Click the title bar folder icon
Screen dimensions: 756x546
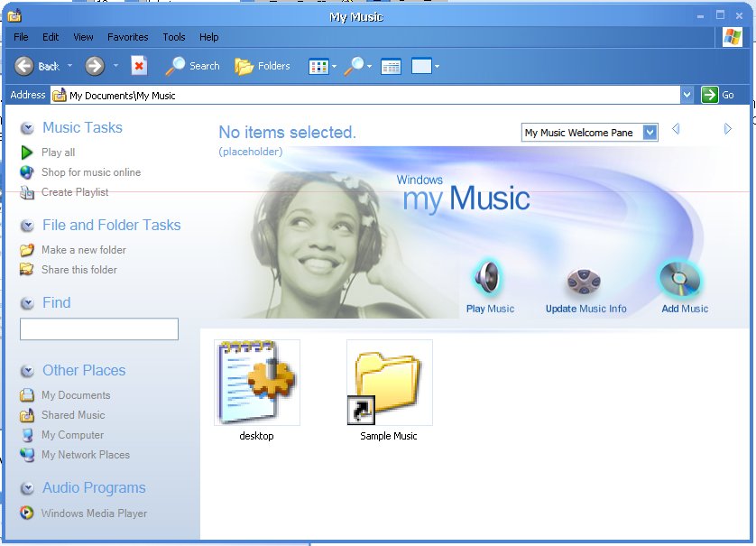[14, 16]
